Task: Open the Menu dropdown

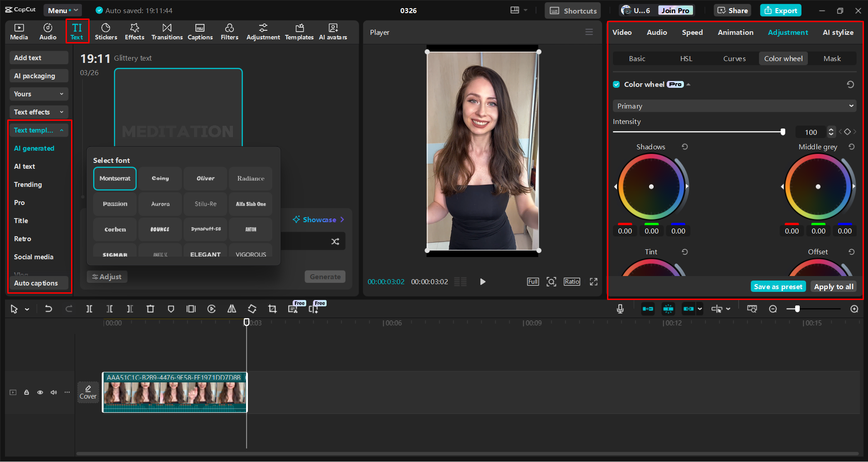Action: pos(62,10)
